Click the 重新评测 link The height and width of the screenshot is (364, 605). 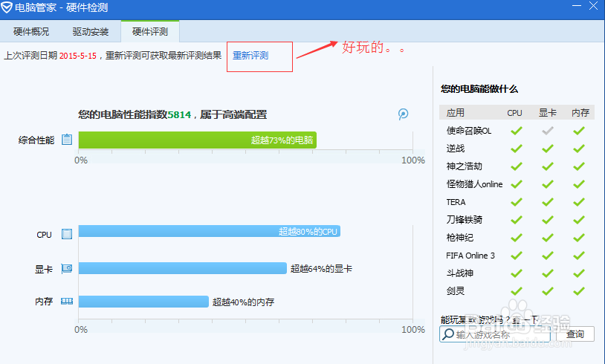tap(250, 56)
